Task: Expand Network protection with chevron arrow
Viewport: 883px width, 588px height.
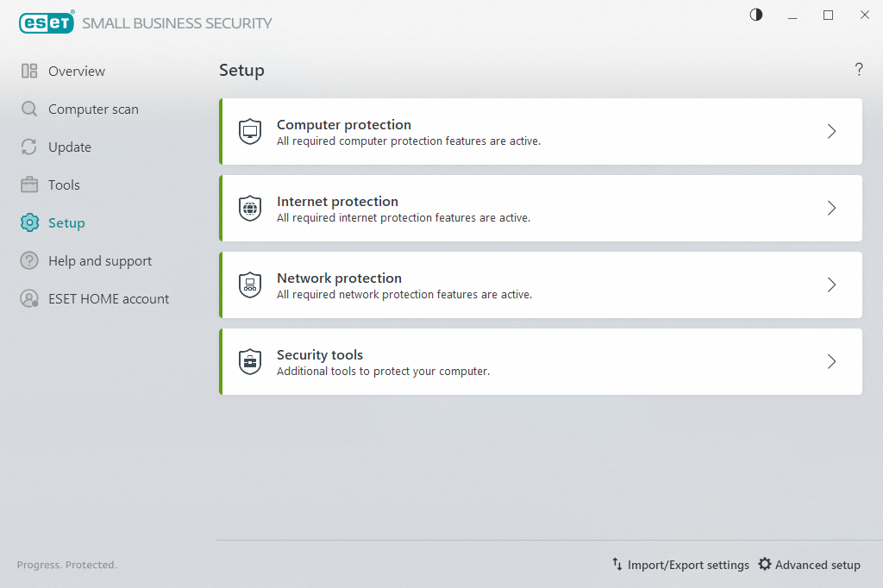Action: [x=831, y=285]
